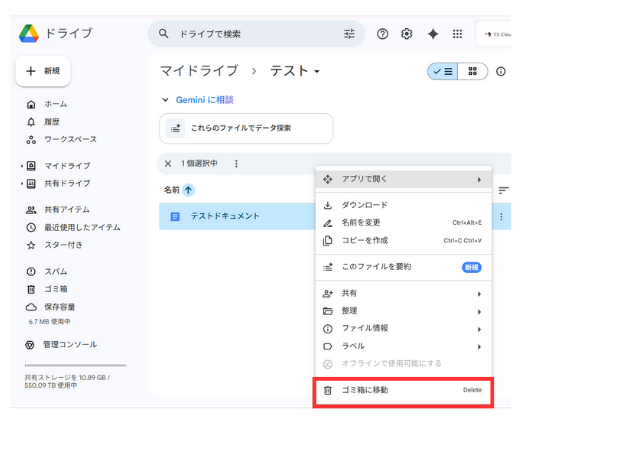This screenshot has width=640, height=450.
Task: Show details info icon
Action: coord(501,72)
